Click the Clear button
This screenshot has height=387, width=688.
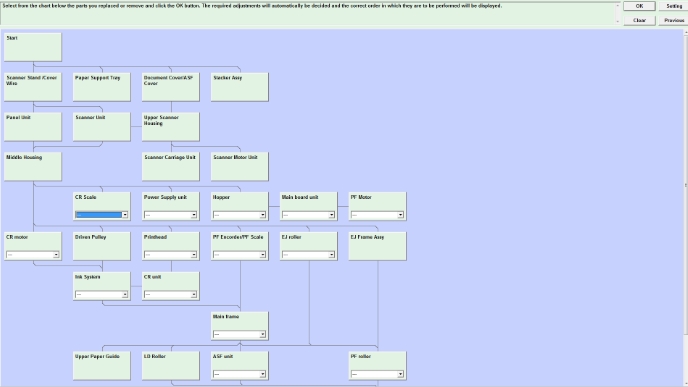point(639,20)
